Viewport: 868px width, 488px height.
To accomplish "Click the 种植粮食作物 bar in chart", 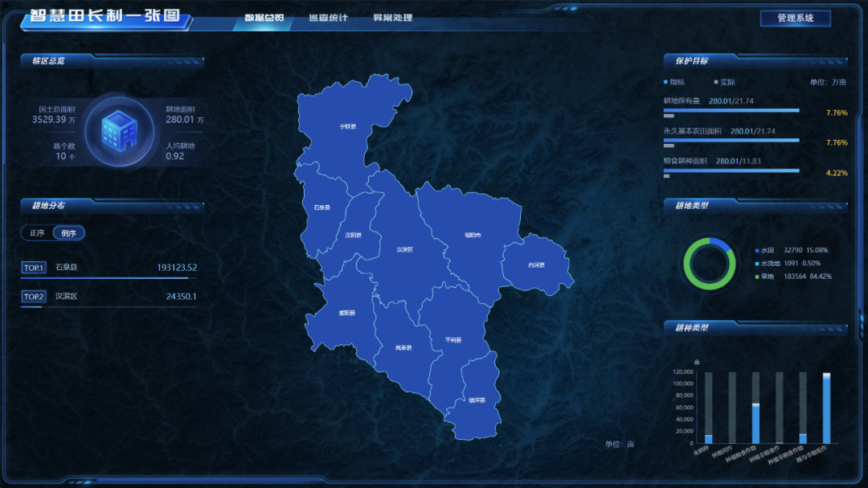I will [755, 424].
